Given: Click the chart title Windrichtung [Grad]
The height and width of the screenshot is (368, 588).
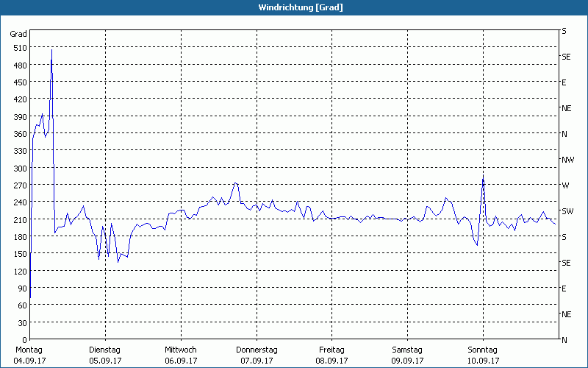Looking at the screenshot, I should 301,7.
